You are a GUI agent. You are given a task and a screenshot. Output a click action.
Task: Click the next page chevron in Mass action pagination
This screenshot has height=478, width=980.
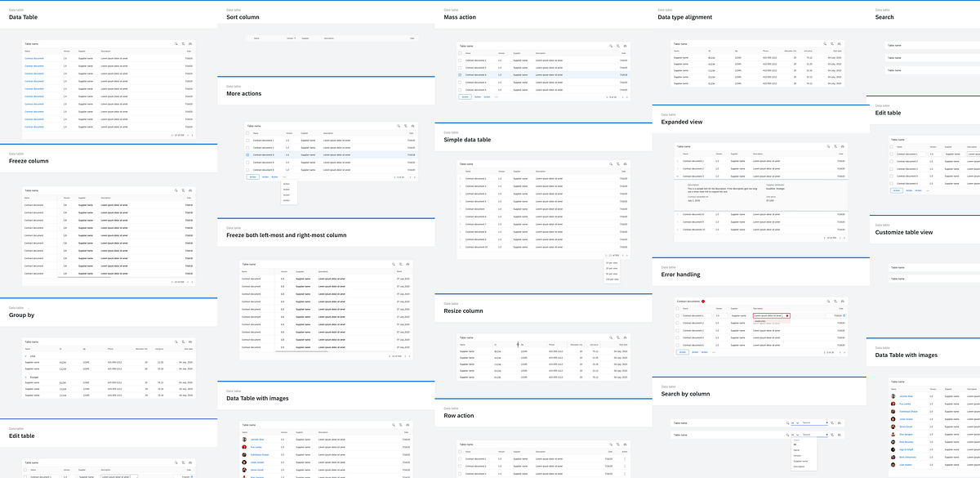point(626,96)
